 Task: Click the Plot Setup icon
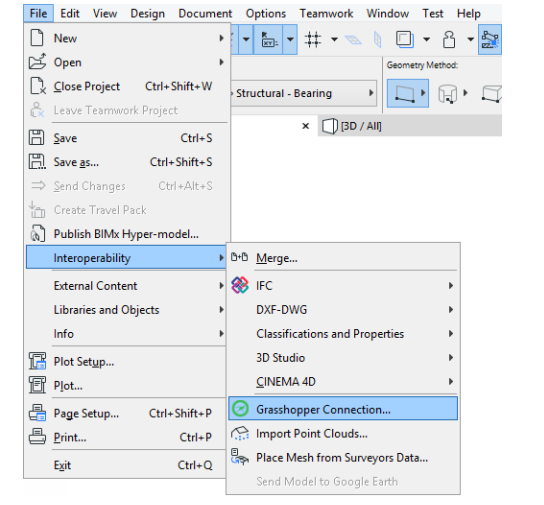point(37,361)
